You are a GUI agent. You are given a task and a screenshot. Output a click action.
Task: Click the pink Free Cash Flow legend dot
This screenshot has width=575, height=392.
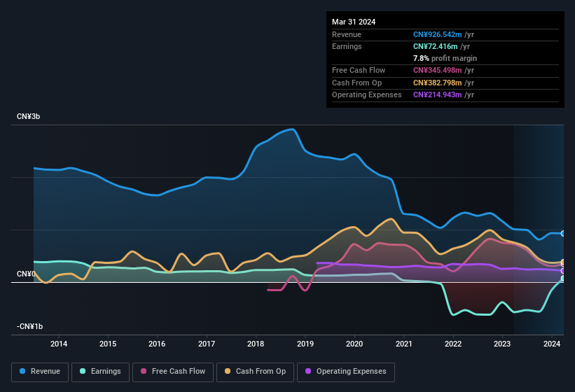click(x=144, y=371)
